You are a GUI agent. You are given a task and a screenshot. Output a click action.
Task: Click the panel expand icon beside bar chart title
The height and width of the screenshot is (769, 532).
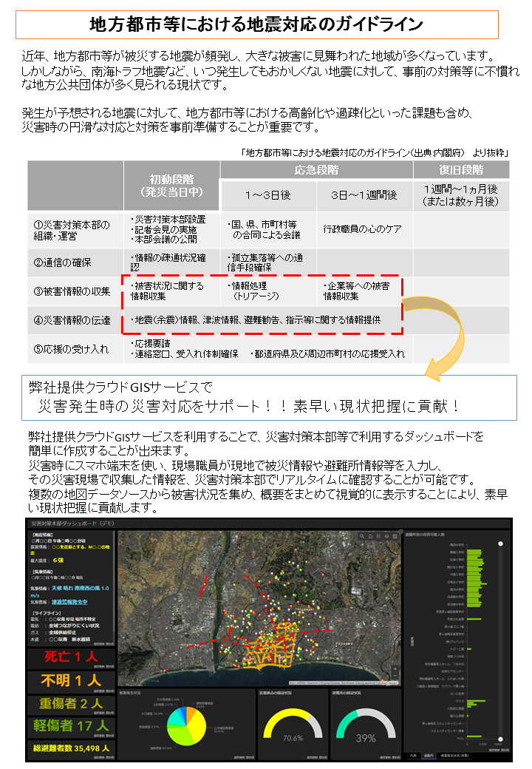[x=400, y=532]
